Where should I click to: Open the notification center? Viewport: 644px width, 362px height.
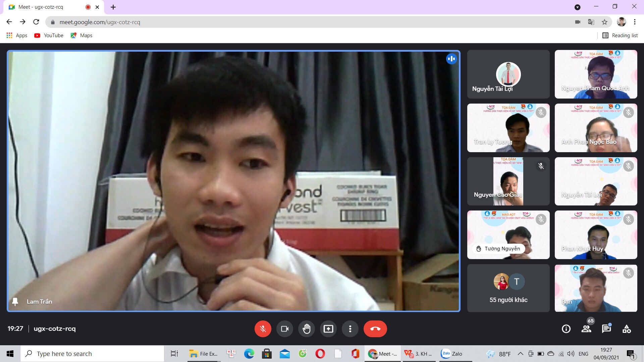(x=631, y=354)
